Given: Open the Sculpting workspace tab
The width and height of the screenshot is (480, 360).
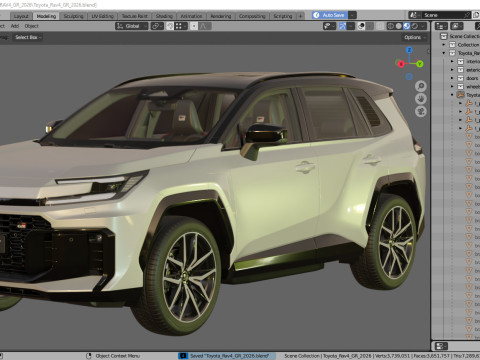Looking at the screenshot, I should point(73,16).
